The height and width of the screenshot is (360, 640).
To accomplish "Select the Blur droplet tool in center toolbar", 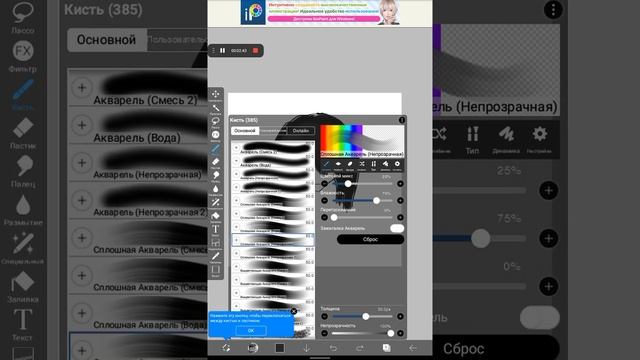I will click(216, 189).
